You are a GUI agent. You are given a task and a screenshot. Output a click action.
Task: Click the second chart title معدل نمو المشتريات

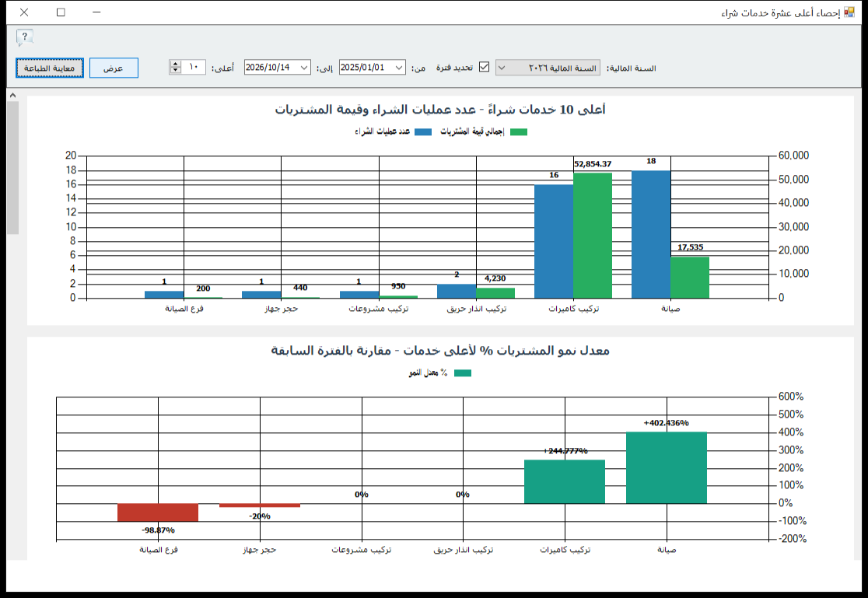pyautogui.click(x=441, y=351)
